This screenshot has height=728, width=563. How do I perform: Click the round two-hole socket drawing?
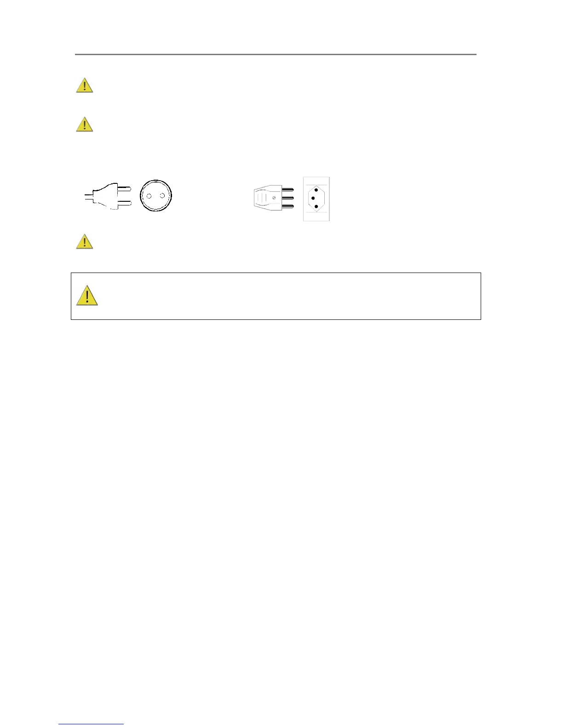156,196
